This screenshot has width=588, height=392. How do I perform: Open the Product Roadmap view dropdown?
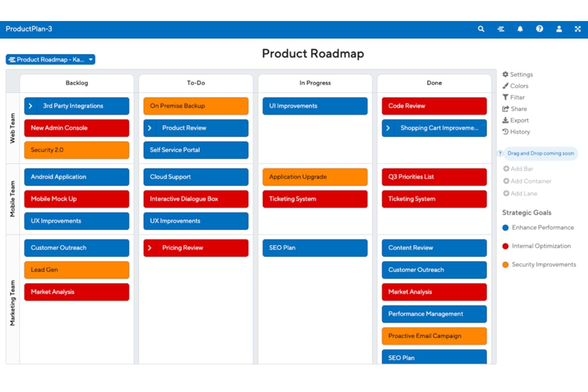(50, 60)
